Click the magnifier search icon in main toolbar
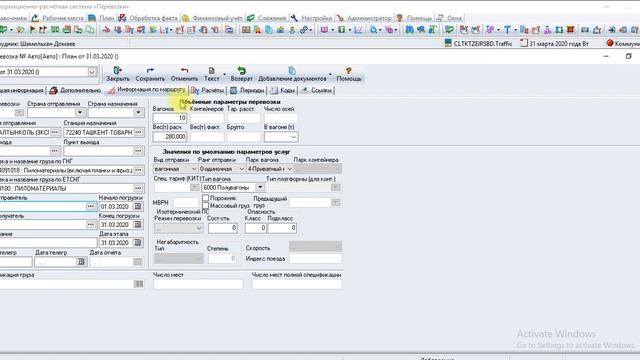Screen dimensions: 640x360 coord(373,30)
